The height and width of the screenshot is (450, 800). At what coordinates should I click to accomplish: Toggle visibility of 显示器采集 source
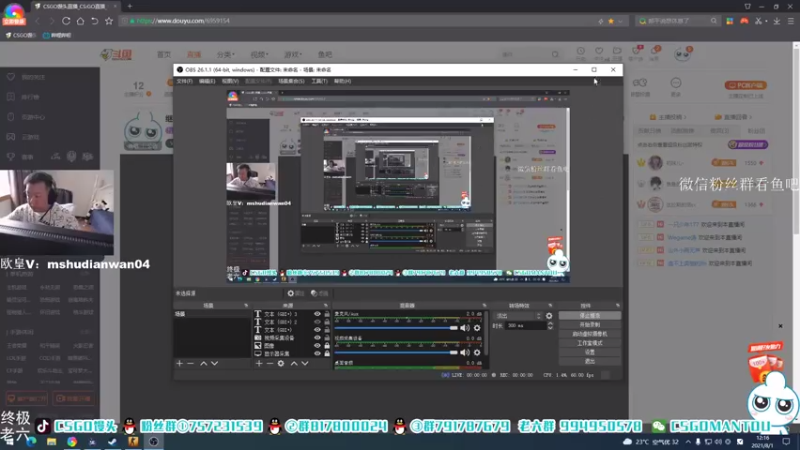(317, 354)
